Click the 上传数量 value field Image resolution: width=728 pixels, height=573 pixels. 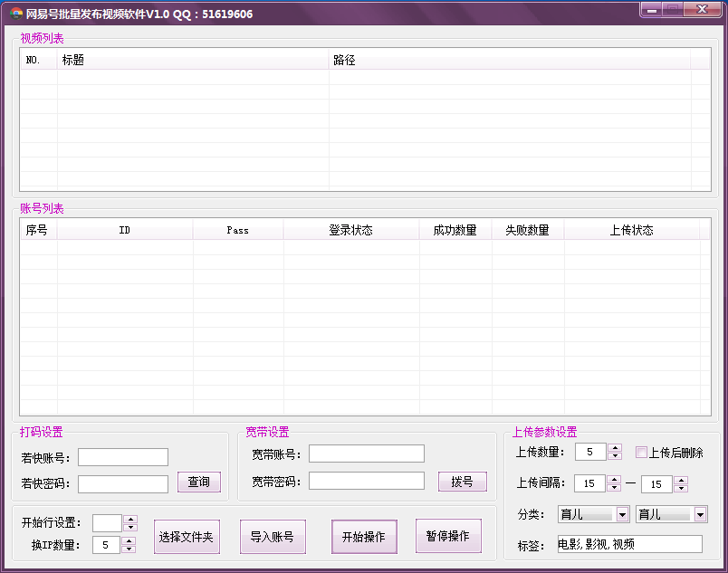pyautogui.click(x=590, y=452)
